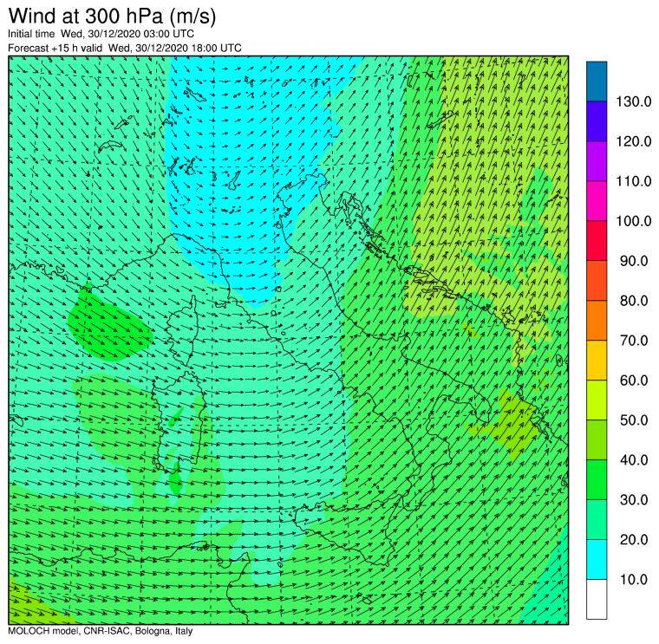Click the 'Wind at 300 hPa (m/s)' title
This screenshot has width=659, height=644.
(112, 16)
